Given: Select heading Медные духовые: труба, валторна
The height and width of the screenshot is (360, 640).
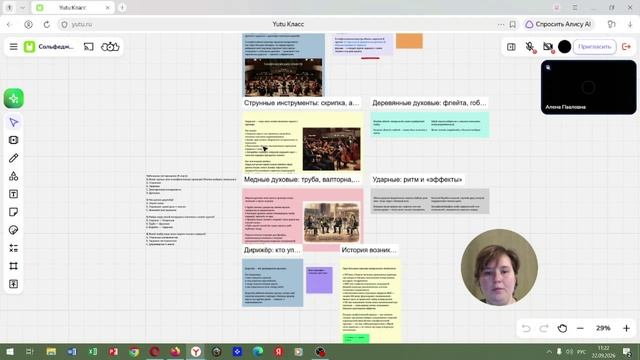Looking at the screenshot, I should [x=302, y=179].
